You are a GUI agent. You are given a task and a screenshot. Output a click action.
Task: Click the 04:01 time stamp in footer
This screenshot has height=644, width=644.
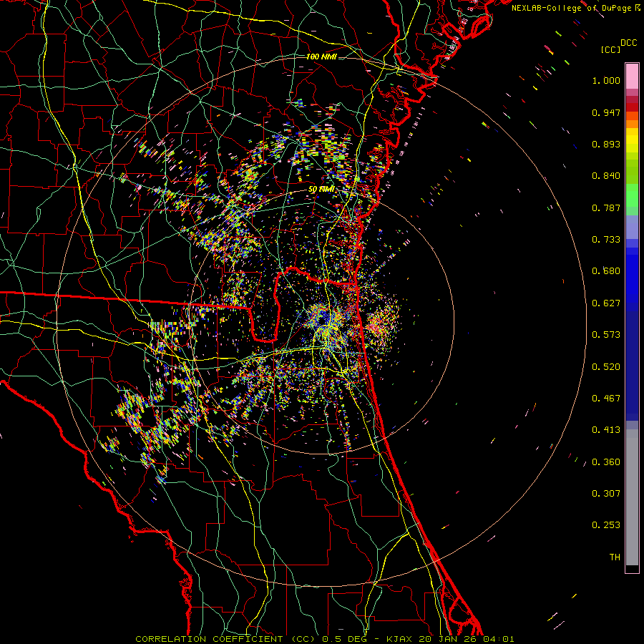(497, 639)
